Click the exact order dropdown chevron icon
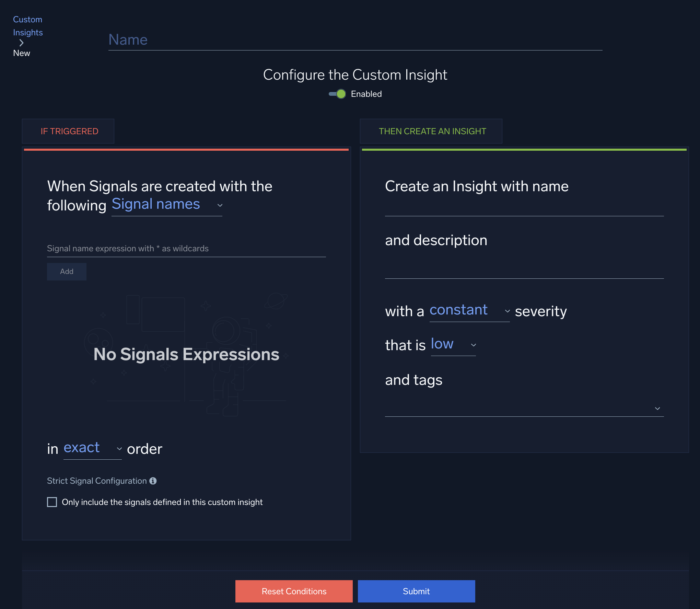 click(119, 448)
